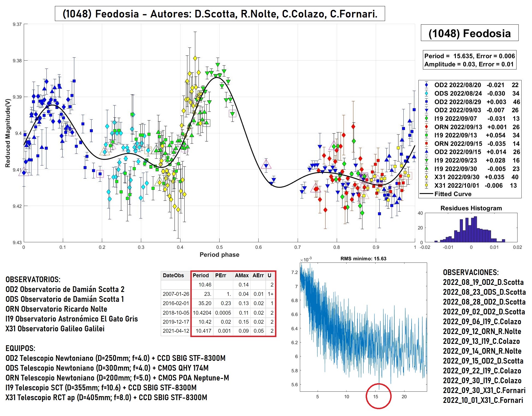Click the blue up-triangle marker of OD2 2022/09/15 legend
The height and width of the screenshot is (416, 532).
point(426,152)
